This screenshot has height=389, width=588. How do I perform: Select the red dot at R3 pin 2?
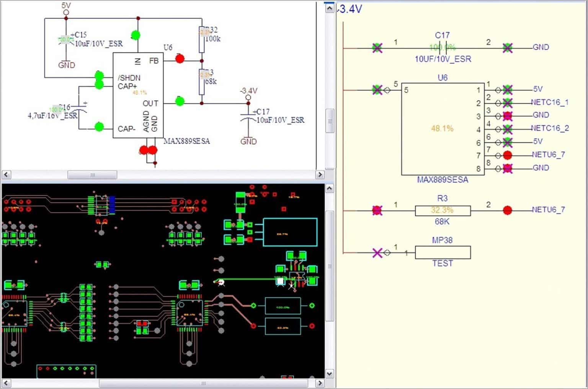click(508, 210)
